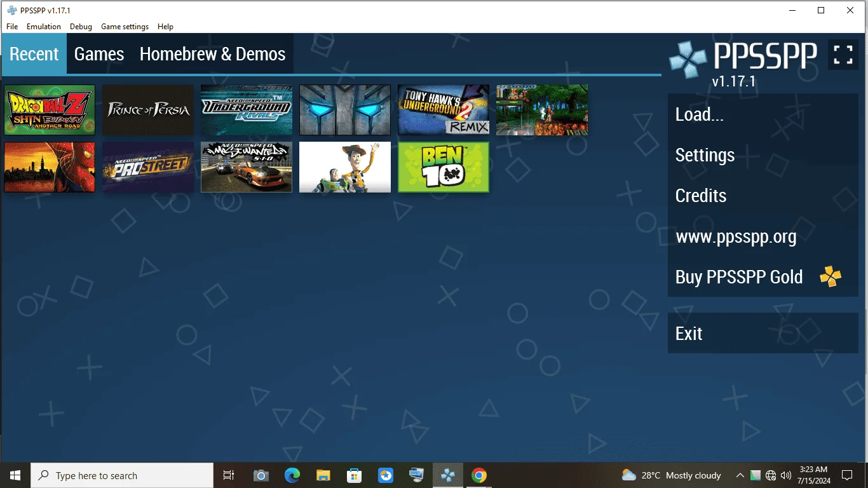This screenshot has height=488, width=868.
Task: Open the Emulation menu
Action: click(x=44, y=27)
